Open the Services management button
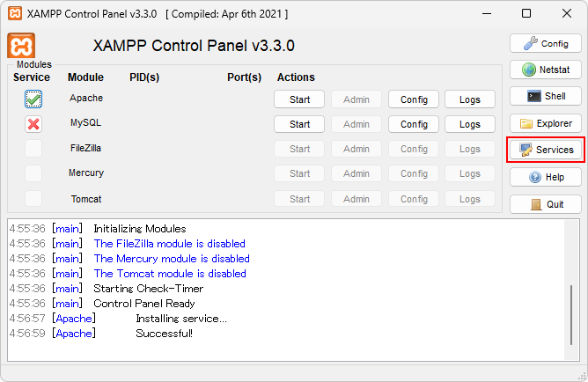The width and height of the screenshot is (588, 382). click(x=545, y=150)
